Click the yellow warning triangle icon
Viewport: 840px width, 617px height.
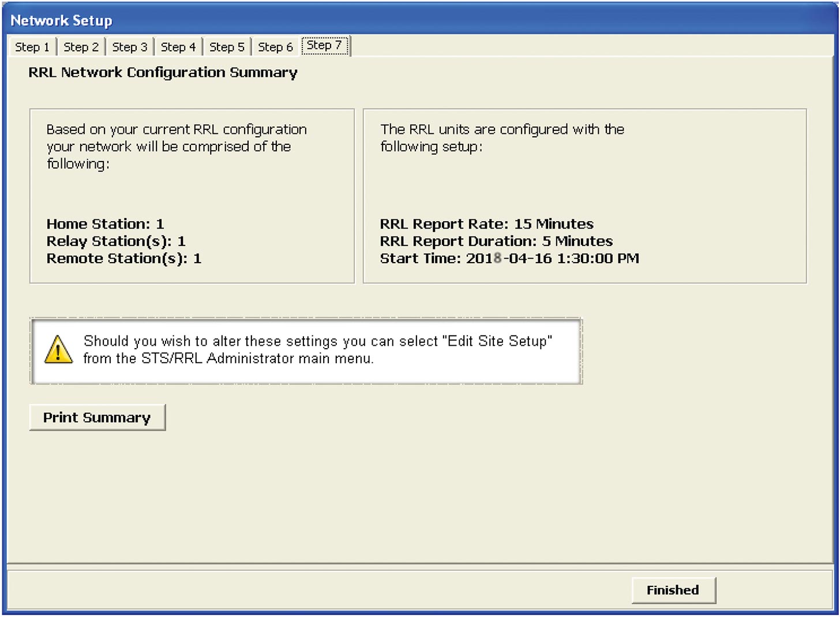58,350
